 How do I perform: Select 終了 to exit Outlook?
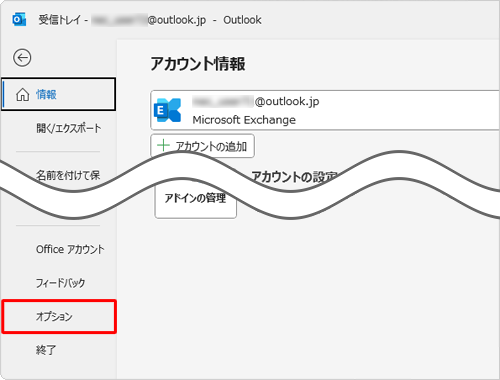click(46, 350)
